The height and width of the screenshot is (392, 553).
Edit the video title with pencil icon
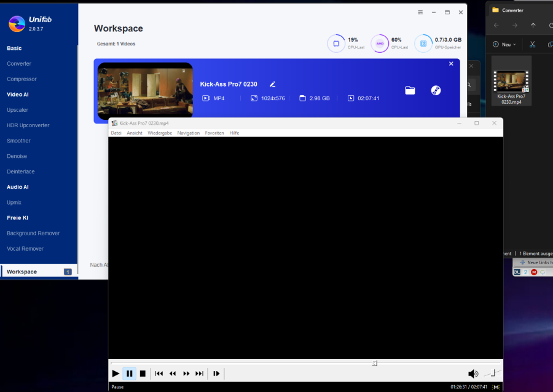point(273,84)
